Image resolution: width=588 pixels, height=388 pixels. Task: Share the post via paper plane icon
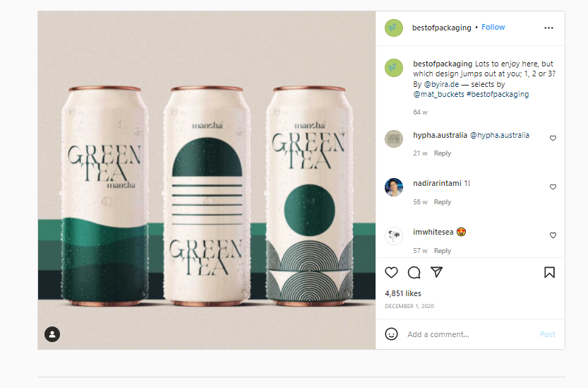(437, 272)
